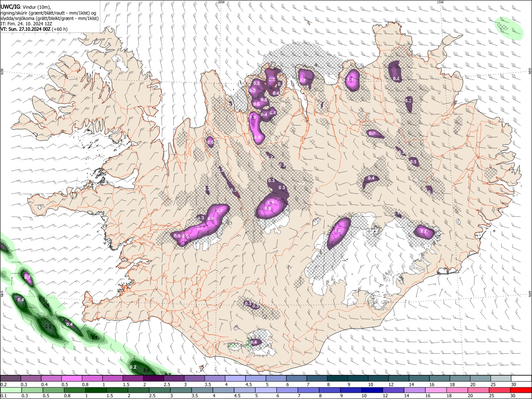Select the pure red rain swatch labeled 30
This screenshot has width=532, height=399.
[520, 390]
